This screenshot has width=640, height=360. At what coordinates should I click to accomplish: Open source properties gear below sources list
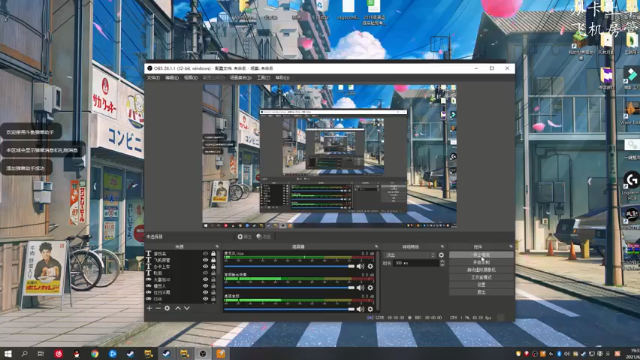pyautogui.click(x=167, y=309)
